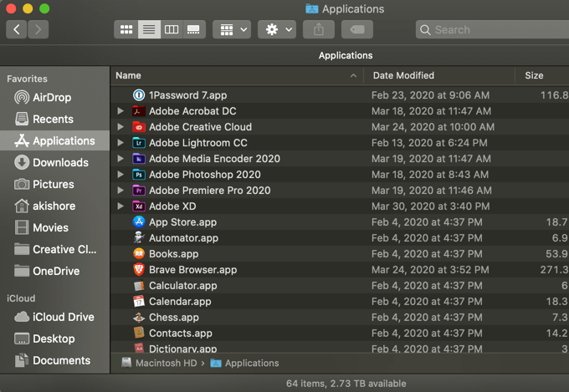
Task: Click the date Mar 30, 2020 at 3:40 PM
Action: pyautogui.click(x=431, y=206)
